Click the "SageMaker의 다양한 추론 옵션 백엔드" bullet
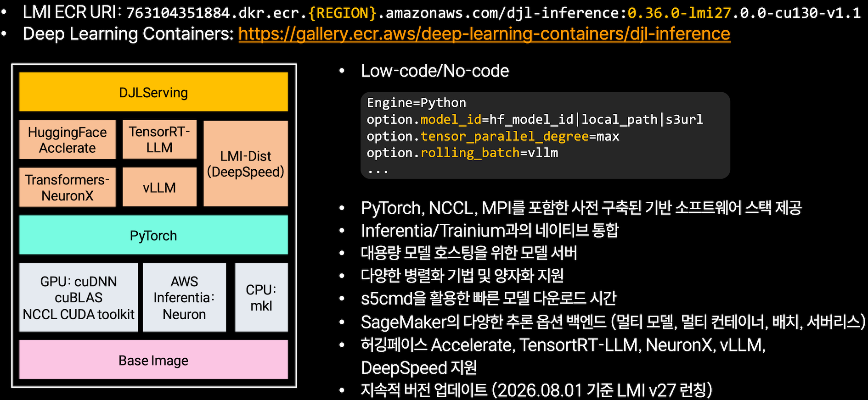The width and height of the screenshot is (868, 400). pos(614,322)
